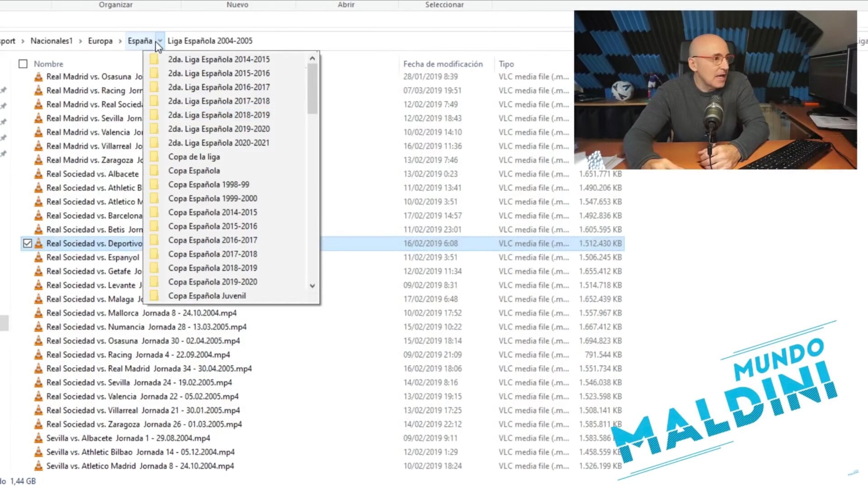Click folder icon of 2da. Liga Española 2014-2015

tap(154, 60)
